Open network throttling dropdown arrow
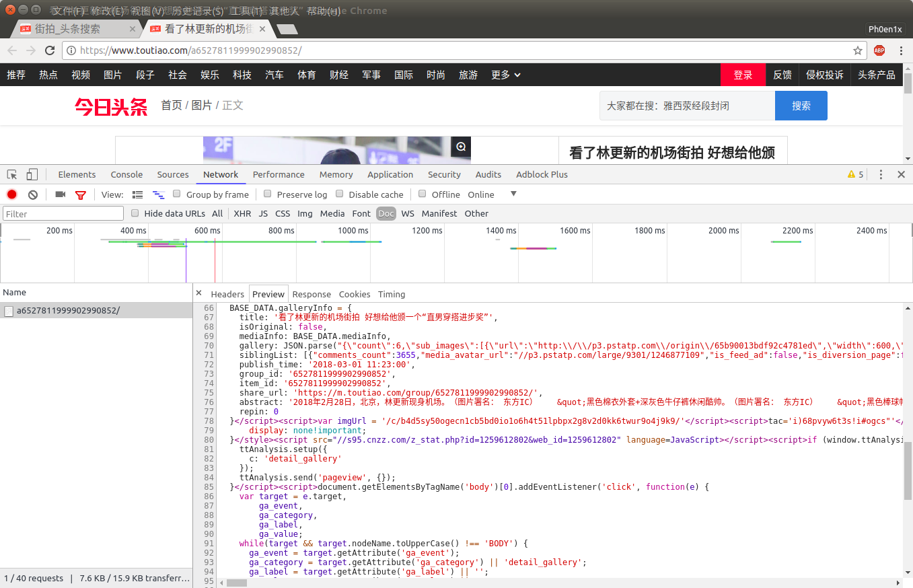The height and width of the screenshot is (588, 913). (513, 194)
